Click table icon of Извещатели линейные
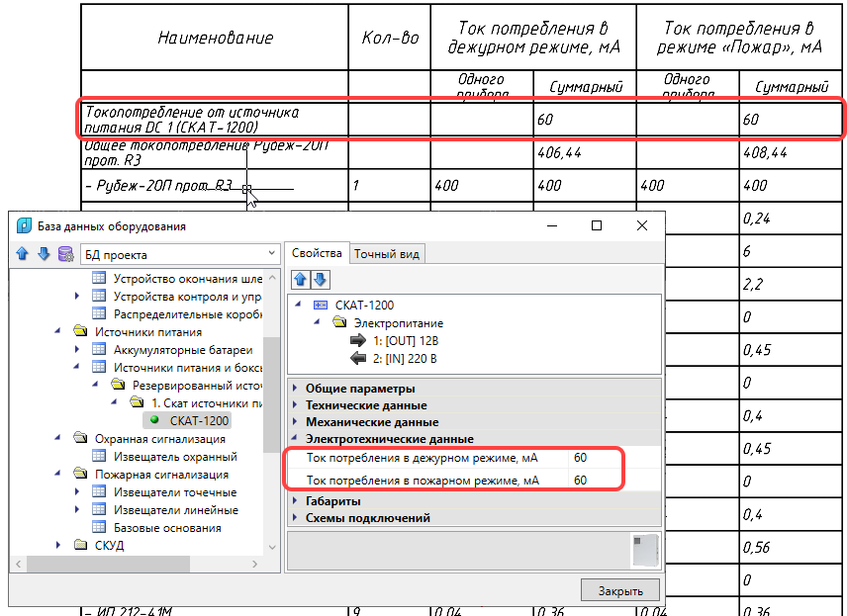The width and height of the screenshot is (847, 616). point(99,509)
